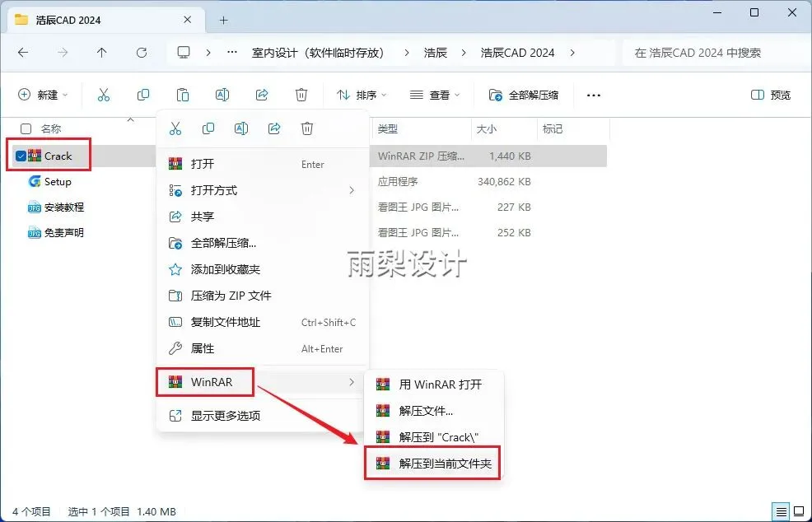The image size is (812, 522).
Task: Click the Setup application icon
Action: click(35, 181)
